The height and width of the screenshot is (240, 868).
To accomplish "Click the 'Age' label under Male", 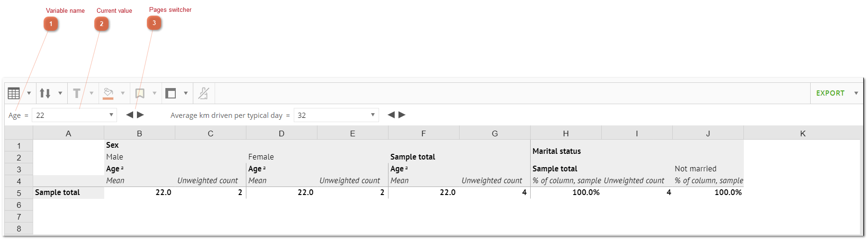I will click(113, 169).
